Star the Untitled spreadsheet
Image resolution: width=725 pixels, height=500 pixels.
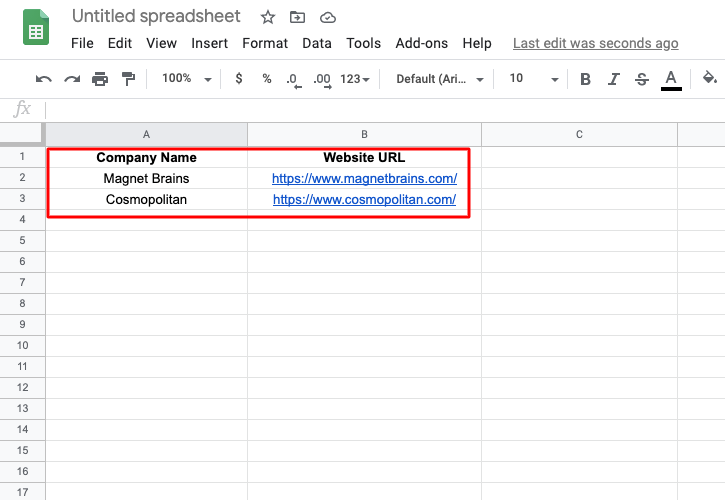pyautogui.click(x=268, y=18)
